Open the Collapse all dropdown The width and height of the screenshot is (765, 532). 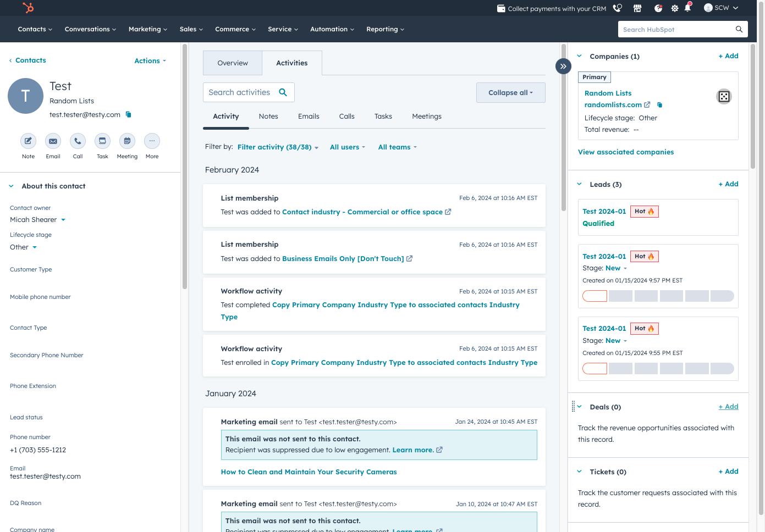click(511, 92)
